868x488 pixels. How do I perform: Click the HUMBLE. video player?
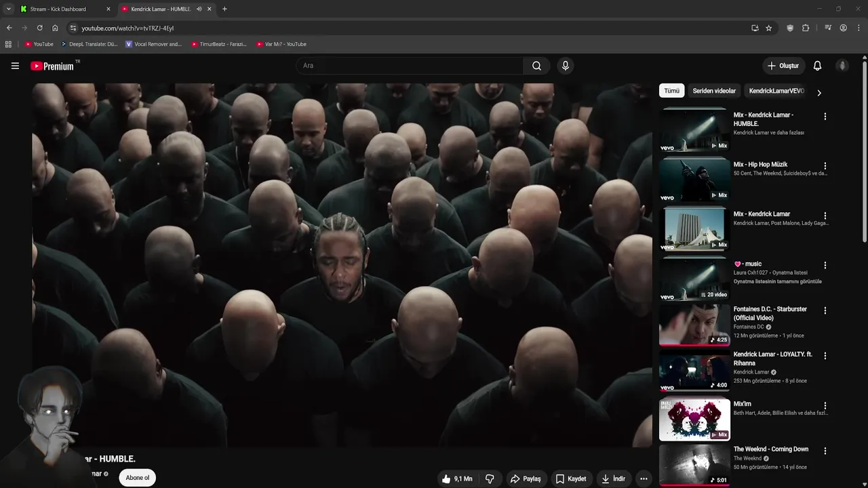(342, 265)
